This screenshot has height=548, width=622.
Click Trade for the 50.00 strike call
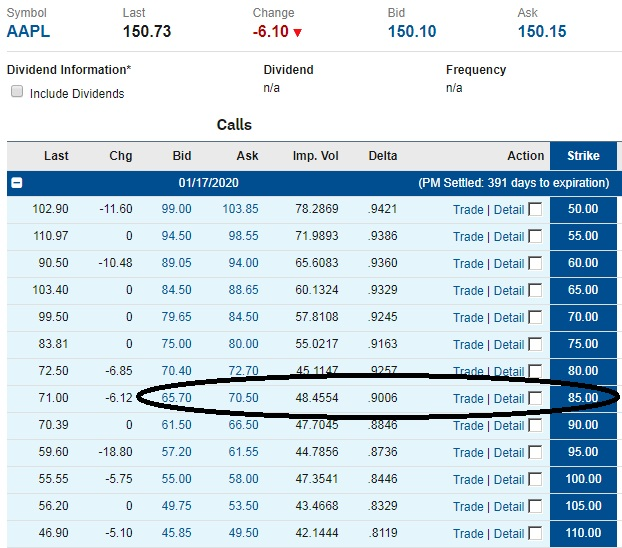tap(467, 210)
